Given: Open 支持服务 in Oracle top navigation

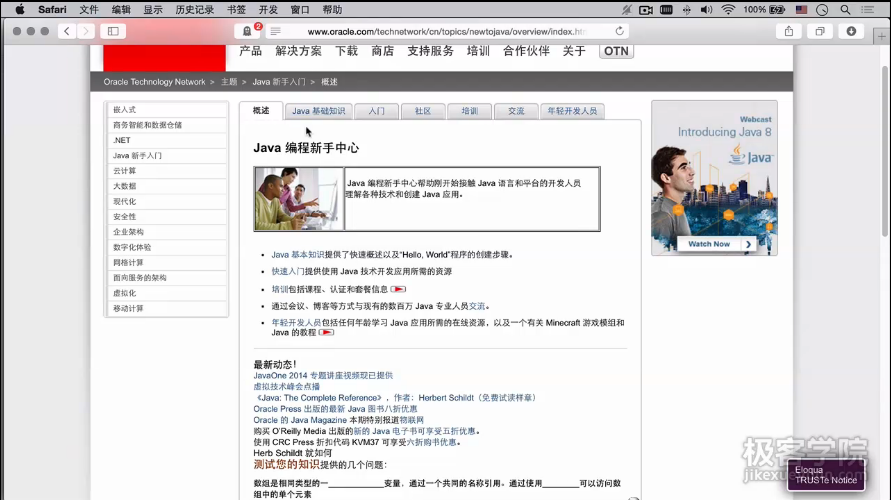Looking at the screenshot, I should [x=430, y=51].
